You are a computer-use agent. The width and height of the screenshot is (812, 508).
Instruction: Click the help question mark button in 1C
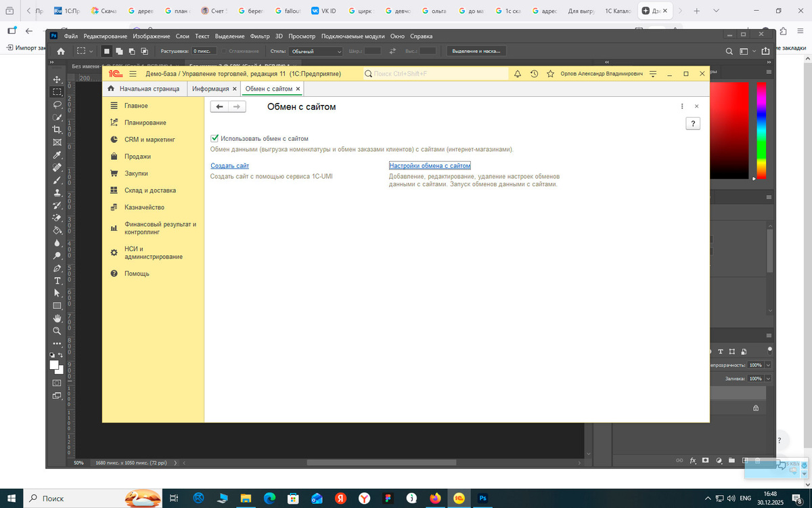pyautogui.click(x=692, y=123)
